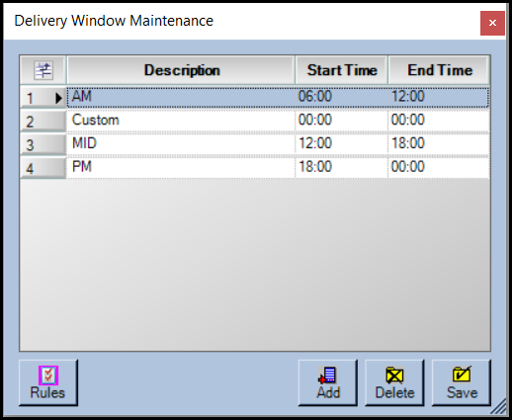512x420 pixels.
Task: Click the PM description cell
Action: pos(181,167)
